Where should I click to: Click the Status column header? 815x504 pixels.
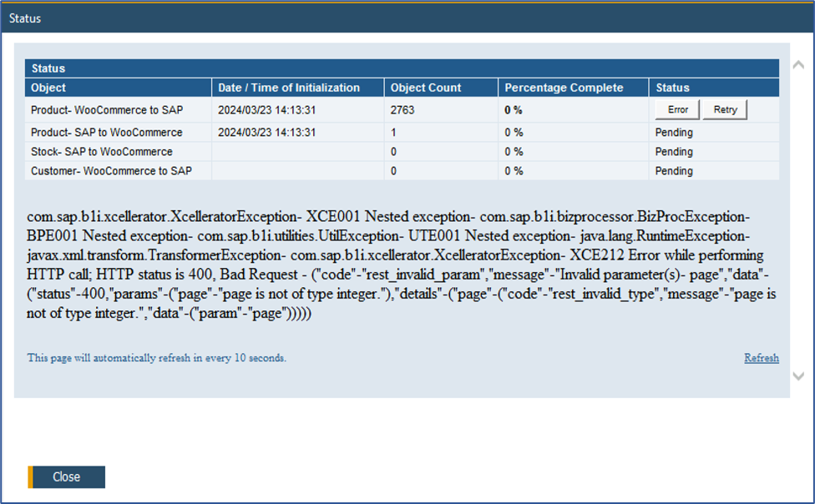tap(672, 88)
